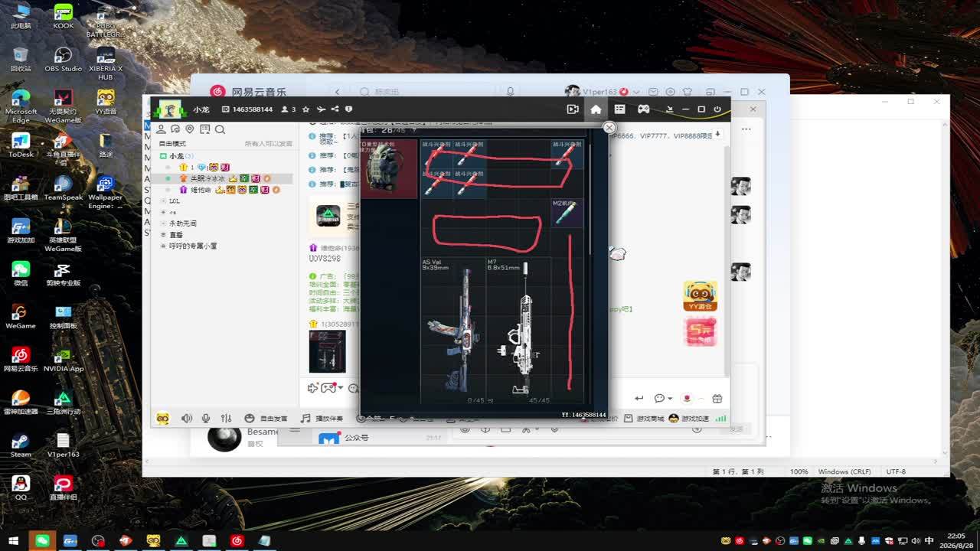The width and height of the screenshot is (980, 551).
Task: Click the 自由发言 free speech button
Action: tap(266, 419)
